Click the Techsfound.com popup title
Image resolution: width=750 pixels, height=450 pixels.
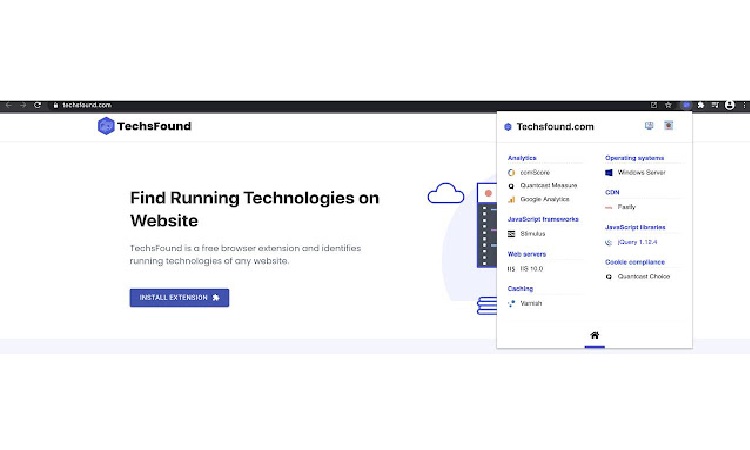[x=555, y=127]
